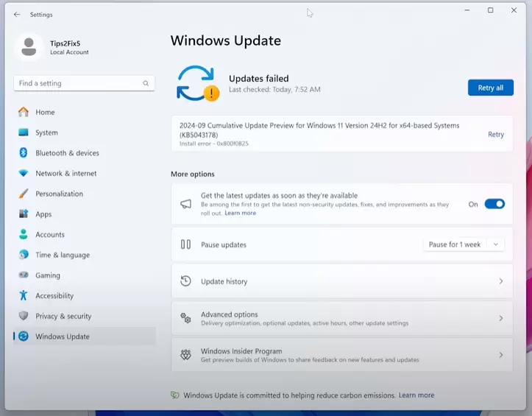Click the Find a setting search box
This screenshot has height=416, width=532.
pos(77,84)
